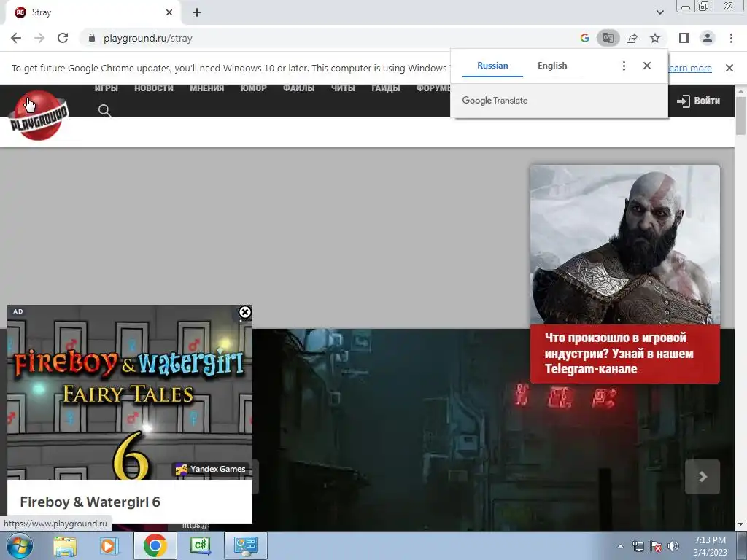Bookmark this page with the star icon
747x560 pixels.
[655, 38]
